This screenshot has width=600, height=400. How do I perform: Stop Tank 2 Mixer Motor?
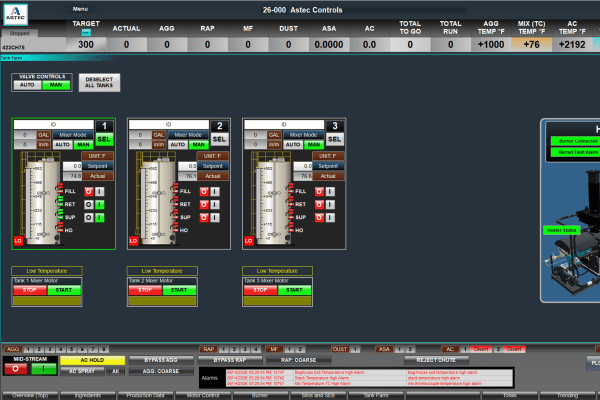click(x=145, y=290)
